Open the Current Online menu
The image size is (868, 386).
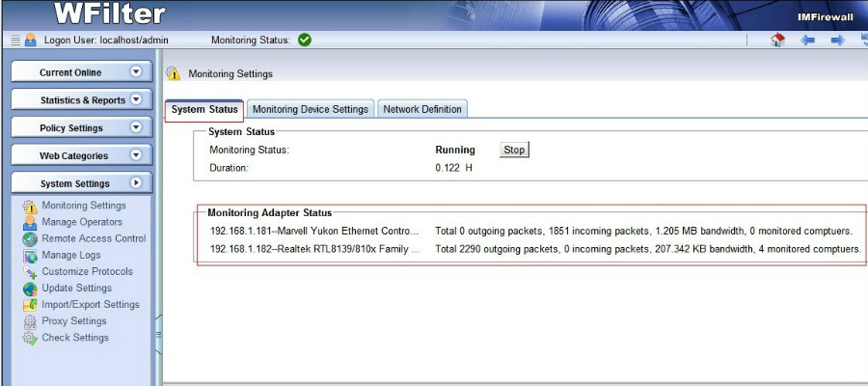81,72
